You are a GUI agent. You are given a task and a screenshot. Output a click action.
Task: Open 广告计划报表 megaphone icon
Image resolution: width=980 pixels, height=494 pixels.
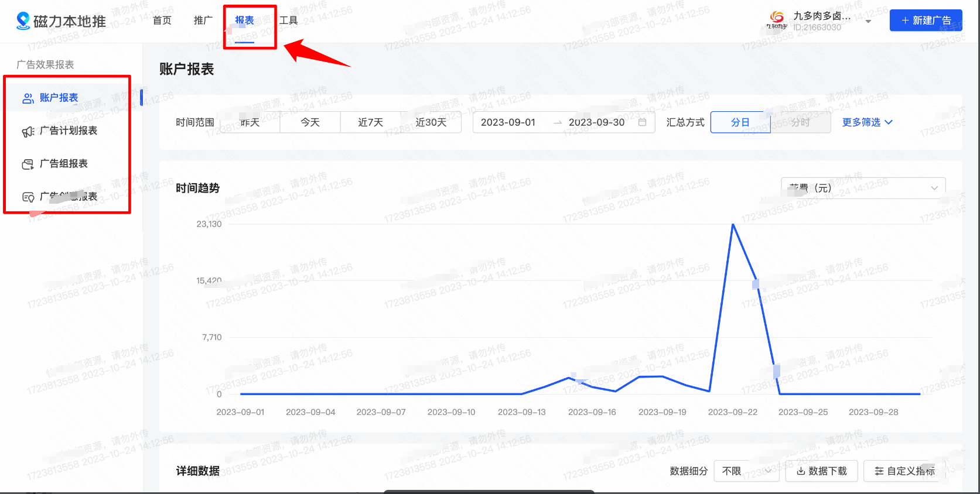[28, 132]
